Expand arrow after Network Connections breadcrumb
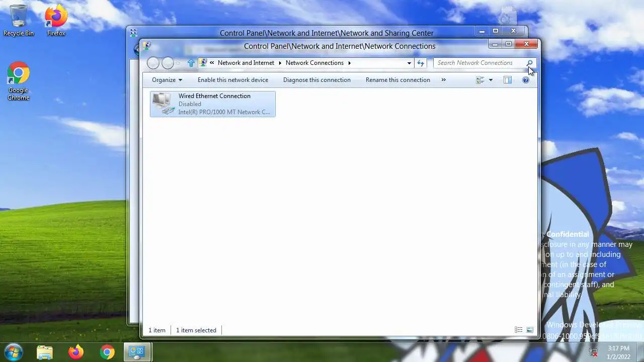The height and width of the screenshot is (362, 644). [x=349, y=63]
